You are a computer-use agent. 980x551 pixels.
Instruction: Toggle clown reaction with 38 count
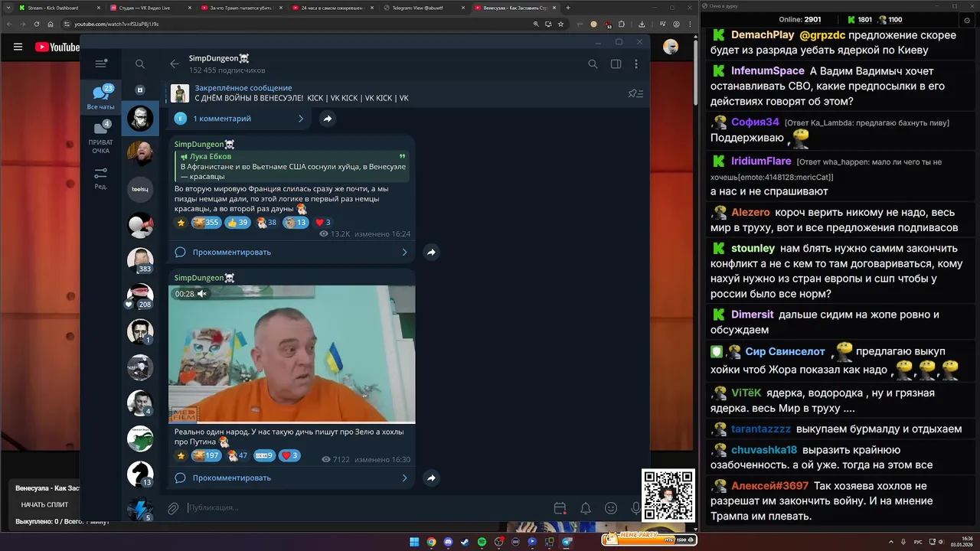click(267, 223)
